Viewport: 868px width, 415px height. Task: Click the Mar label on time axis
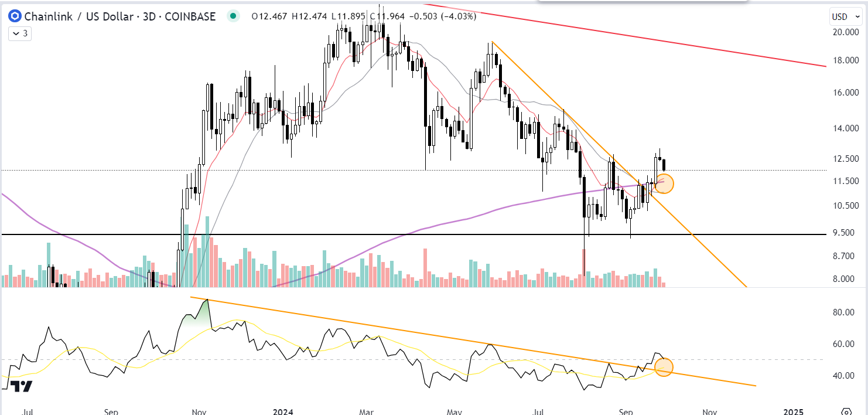click(x=366, y=411)
